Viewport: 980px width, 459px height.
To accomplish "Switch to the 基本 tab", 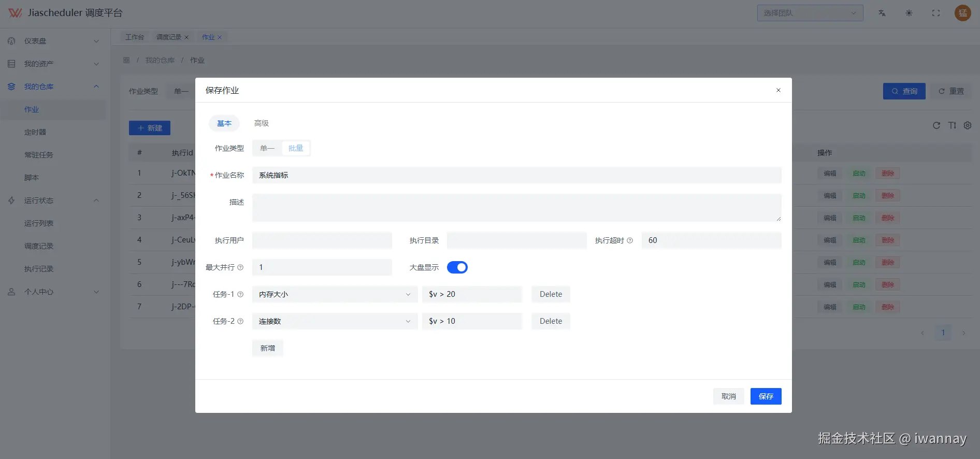I will (x=224, y=123).
